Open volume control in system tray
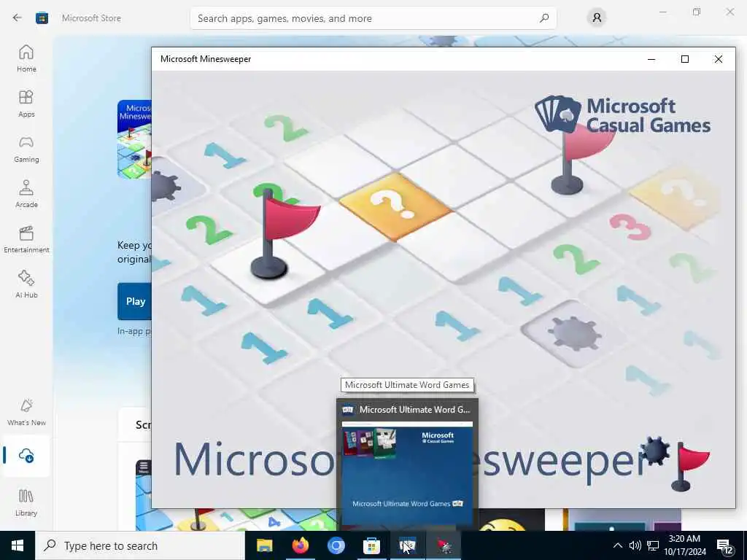Viewport: 747px width, 560px height. point(635,545)
